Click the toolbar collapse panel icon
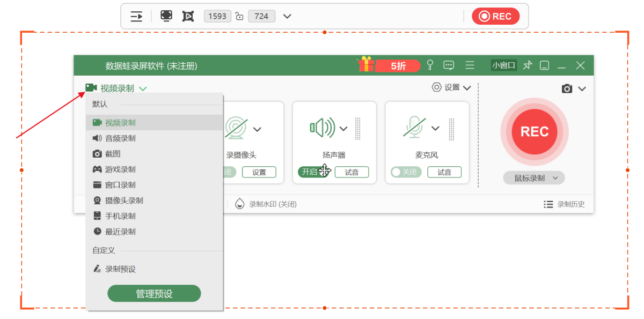Image resolution: width=644 pixels, height=319 pixels. pos(137,16)
